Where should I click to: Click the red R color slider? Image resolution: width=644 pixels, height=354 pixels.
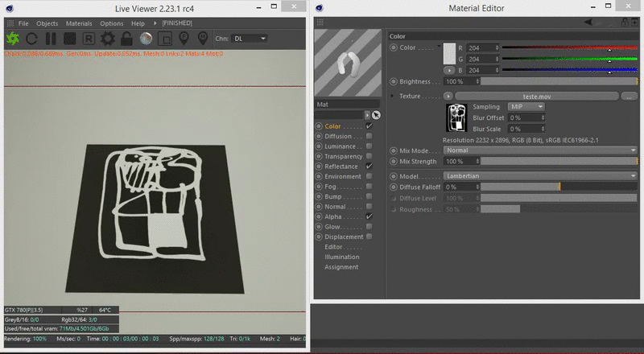570,47
